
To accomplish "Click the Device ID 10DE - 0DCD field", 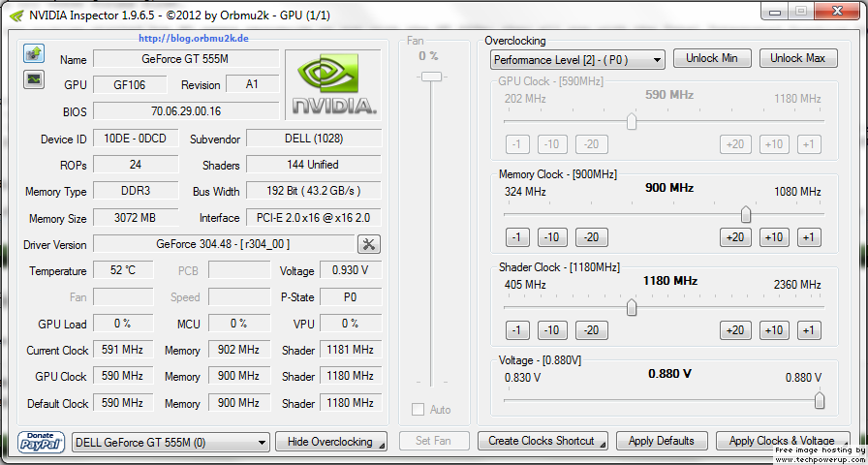I will (x=136, y=139).
